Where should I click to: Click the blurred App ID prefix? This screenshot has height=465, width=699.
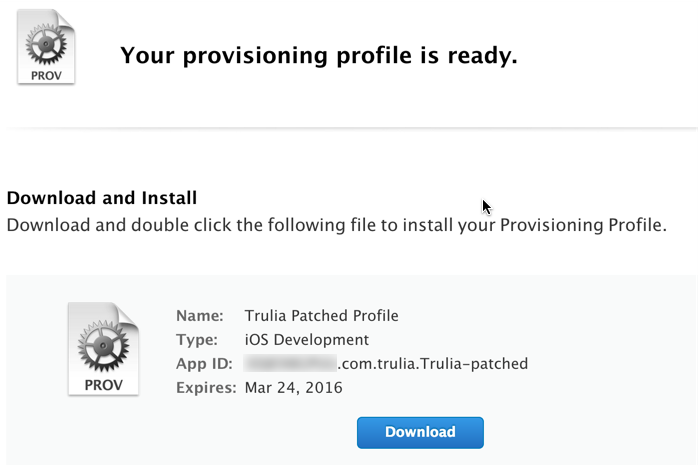point(290,363)
